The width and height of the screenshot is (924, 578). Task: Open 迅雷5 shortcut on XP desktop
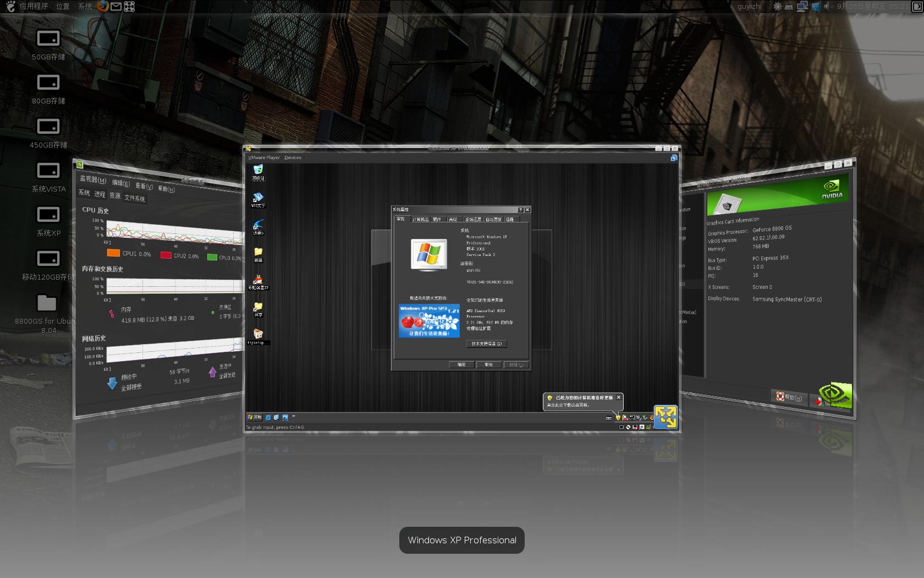point(258,227)
